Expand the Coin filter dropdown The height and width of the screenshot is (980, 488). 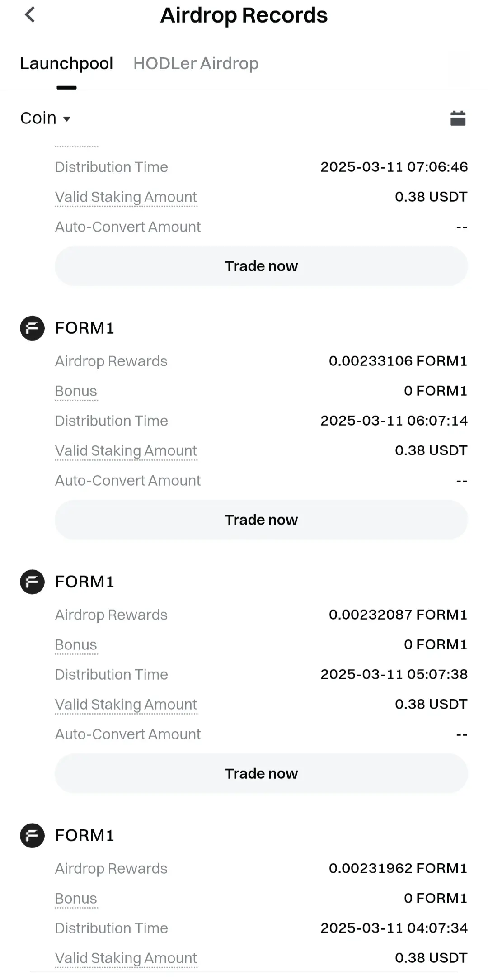coord(46,118)
